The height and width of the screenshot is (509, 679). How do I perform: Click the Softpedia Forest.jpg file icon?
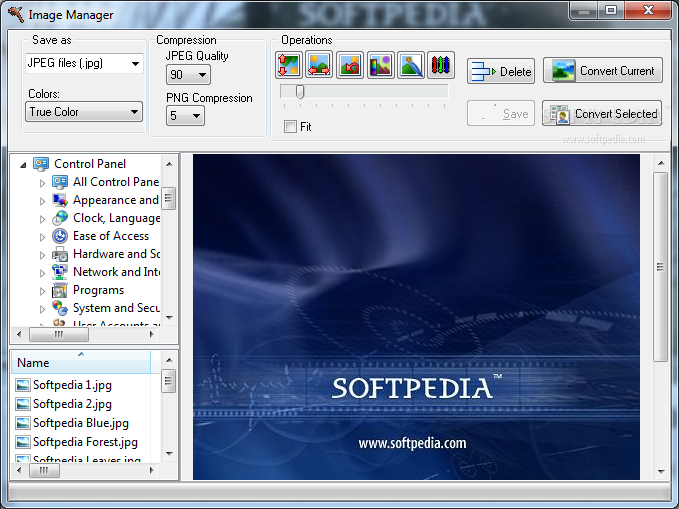[x=23, y=442]
